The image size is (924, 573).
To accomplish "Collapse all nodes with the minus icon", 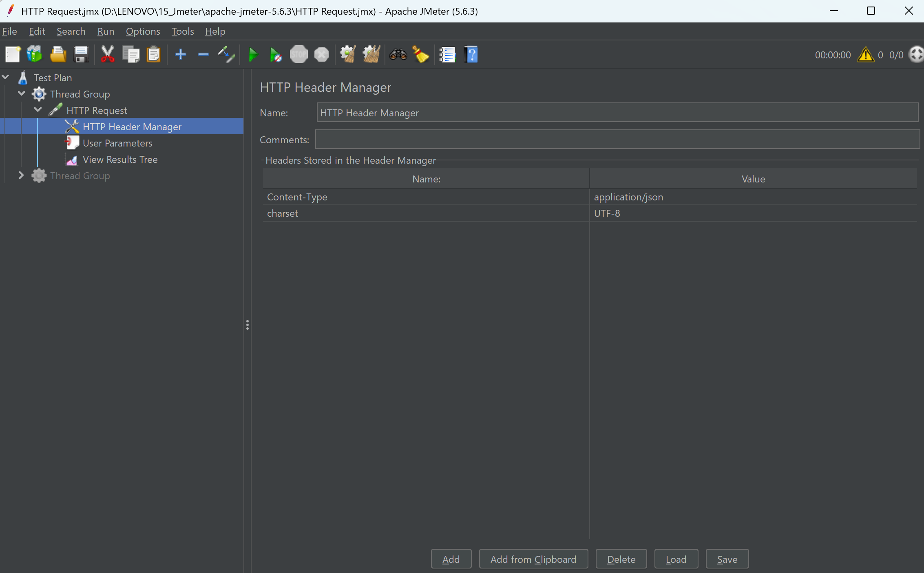I will click(203, 54).
